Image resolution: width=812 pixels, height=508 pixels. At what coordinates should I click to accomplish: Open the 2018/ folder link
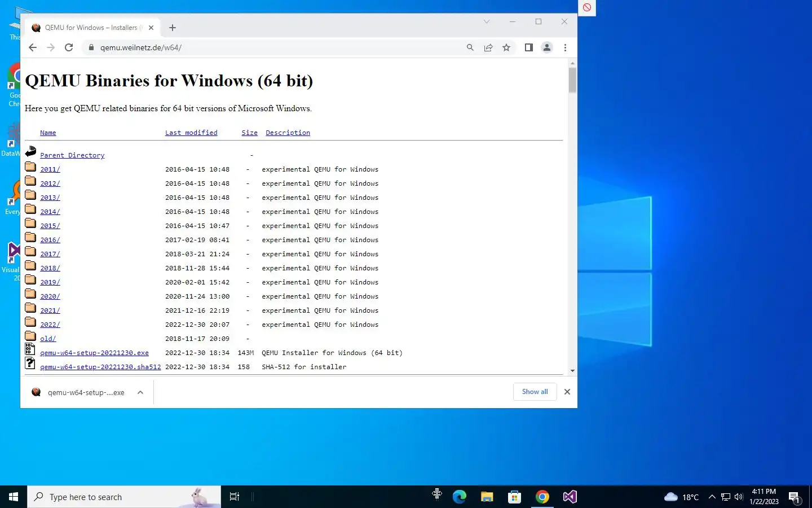[50, 268]
